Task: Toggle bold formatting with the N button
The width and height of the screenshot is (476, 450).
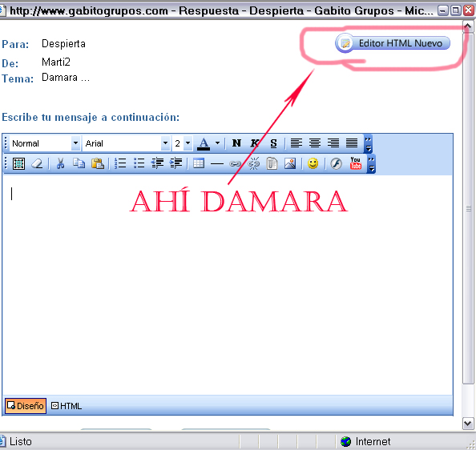Action: (x=236, y=143)
